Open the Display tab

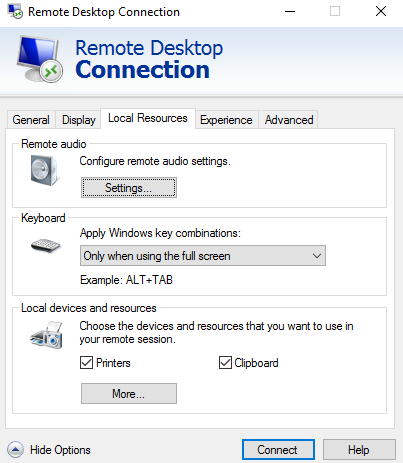79,120
